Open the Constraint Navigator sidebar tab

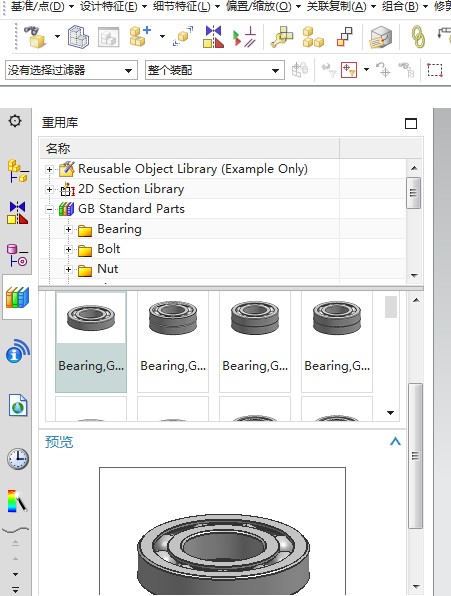click(17, 213)
